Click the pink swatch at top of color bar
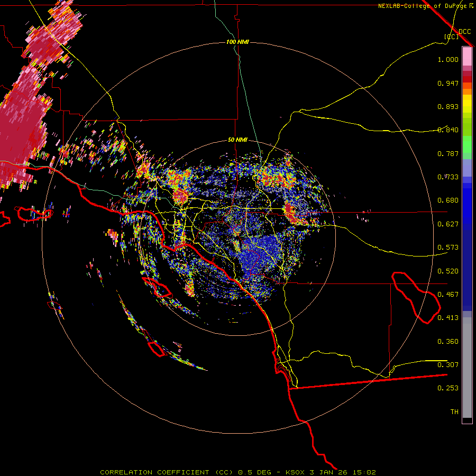This screenshot has width=476, height=476. pos(467,57)
